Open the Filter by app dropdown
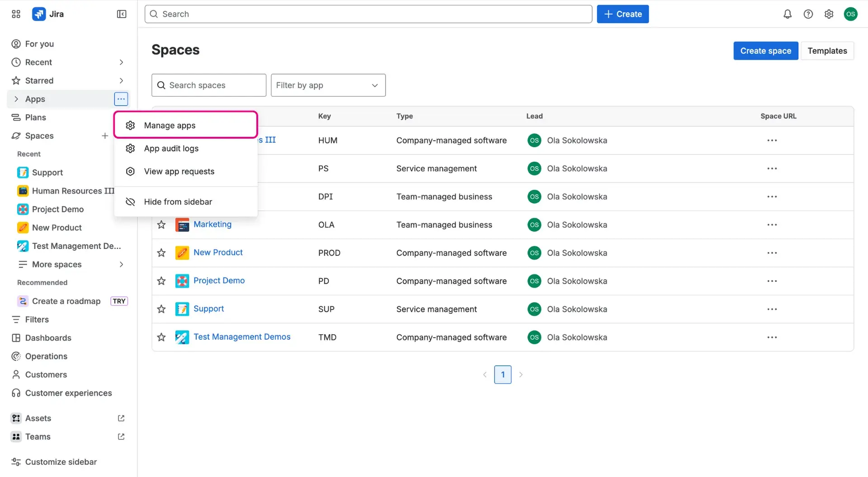 [x=328, y=85]
